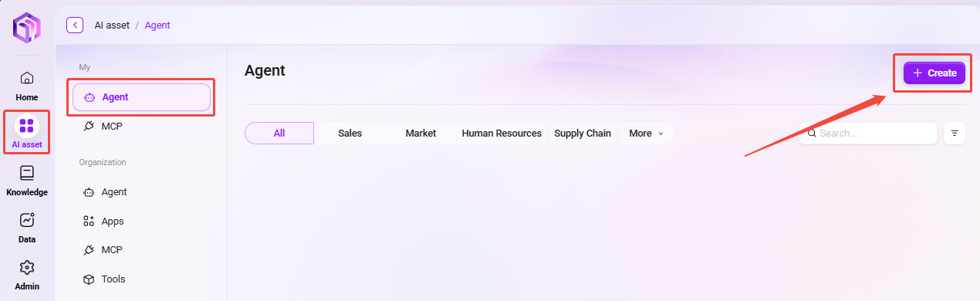This screenshot has width=980, height=301.
Task: Open Admin settings gear
Action: [x=27, y=275]
